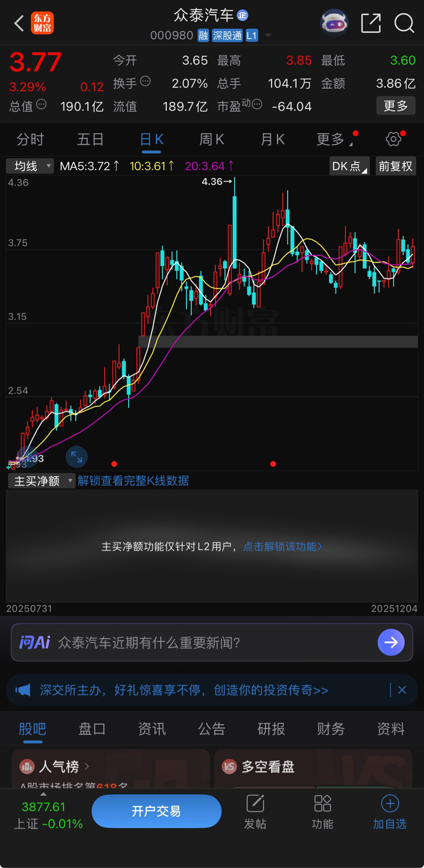Open the 财务 tab
424x868 pixels.
click(x=331, y=729)
